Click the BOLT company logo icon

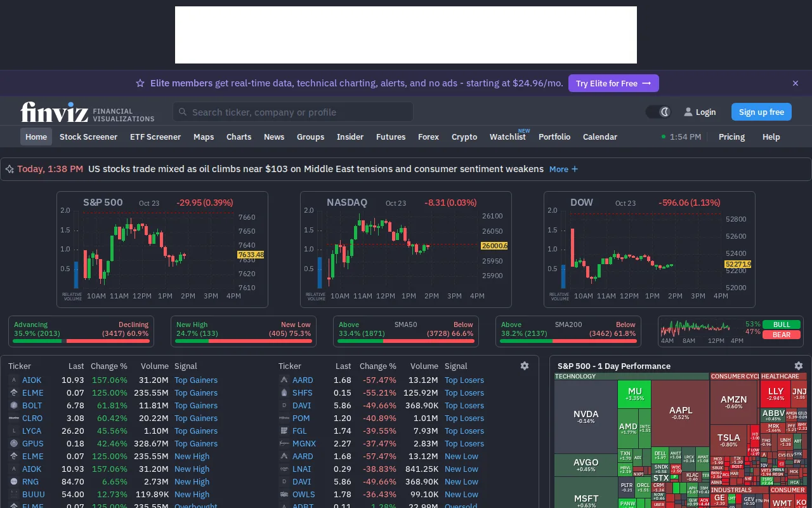pyautogui.click(x=14, y=405)
